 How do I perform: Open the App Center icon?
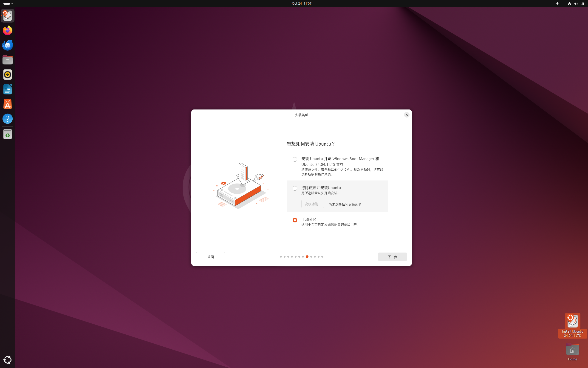pos(8,104)
